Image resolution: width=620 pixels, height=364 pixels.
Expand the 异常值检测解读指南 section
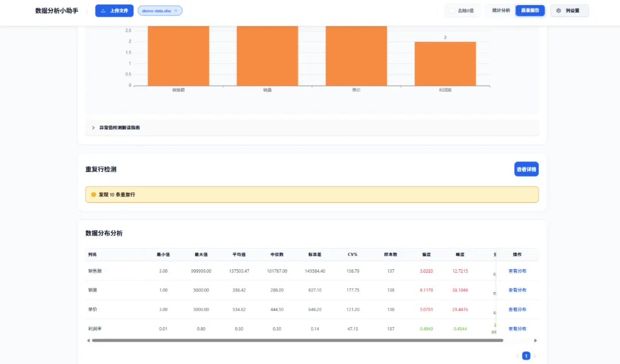click(115, 128)
